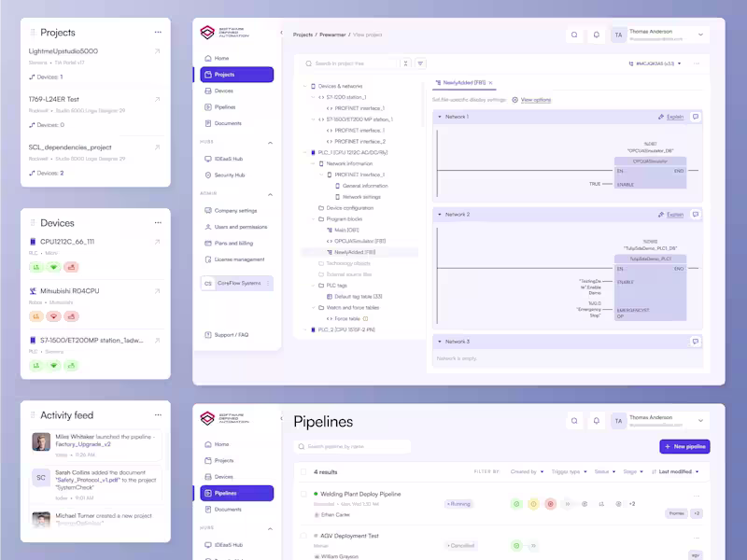747x560 pixels.
Task: Select the Security Hub shield icon in sidebar
Action: [x=206, y=173]
